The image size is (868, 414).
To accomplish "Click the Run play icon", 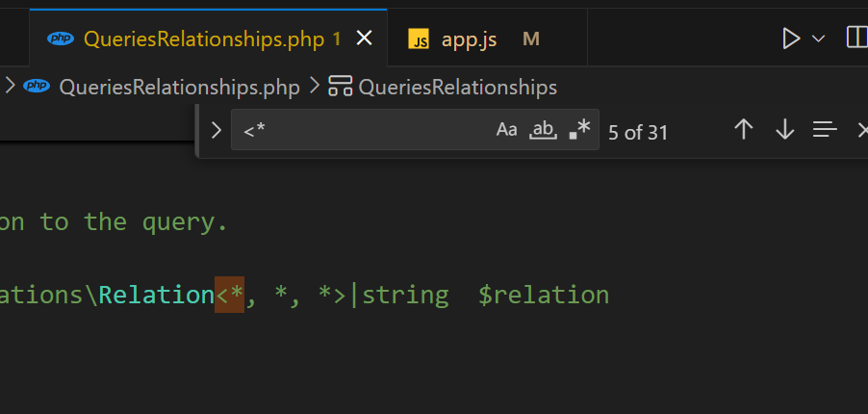I will (791, 39).
